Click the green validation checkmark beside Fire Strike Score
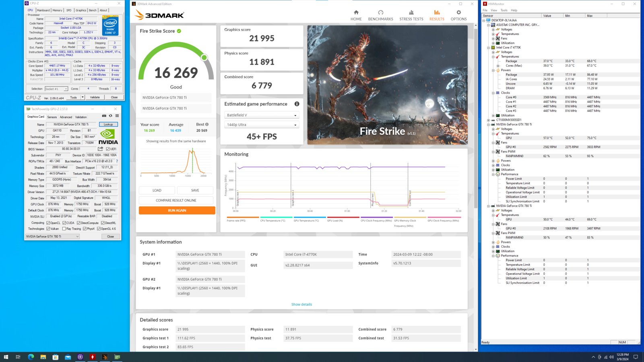 [x=179, y=31]
